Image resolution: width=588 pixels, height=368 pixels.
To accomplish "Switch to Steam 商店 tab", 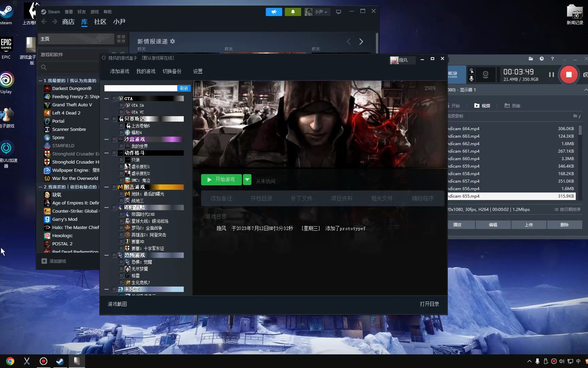I will pos(68,22).
